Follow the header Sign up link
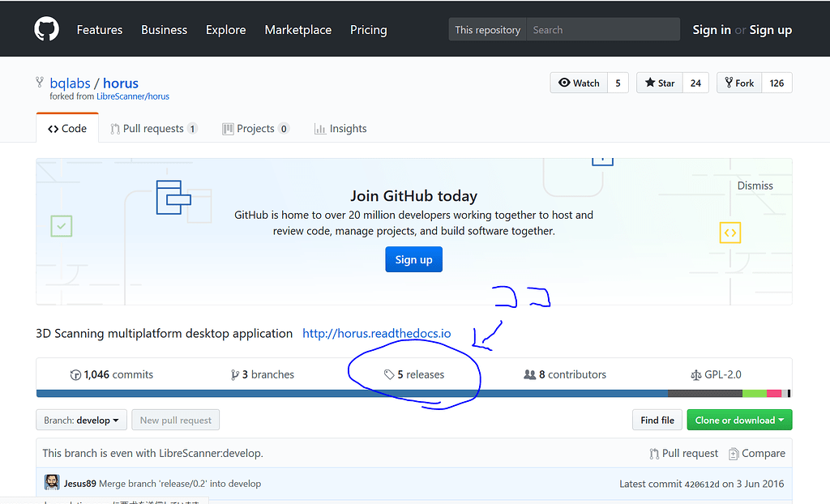 pyautogui.click(x=770, y=30)
